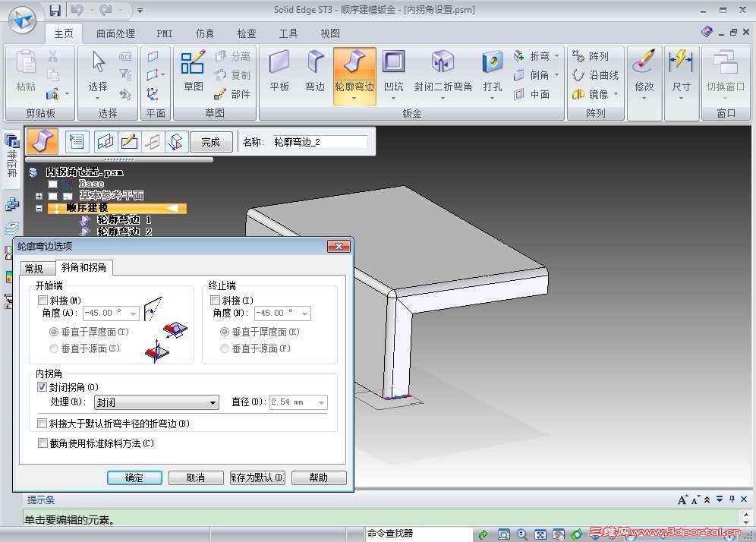The height and width of the screenshot is (542, 756).
Task: Expand the 基本参考平面 tree node
Action: tap(39, 197)
